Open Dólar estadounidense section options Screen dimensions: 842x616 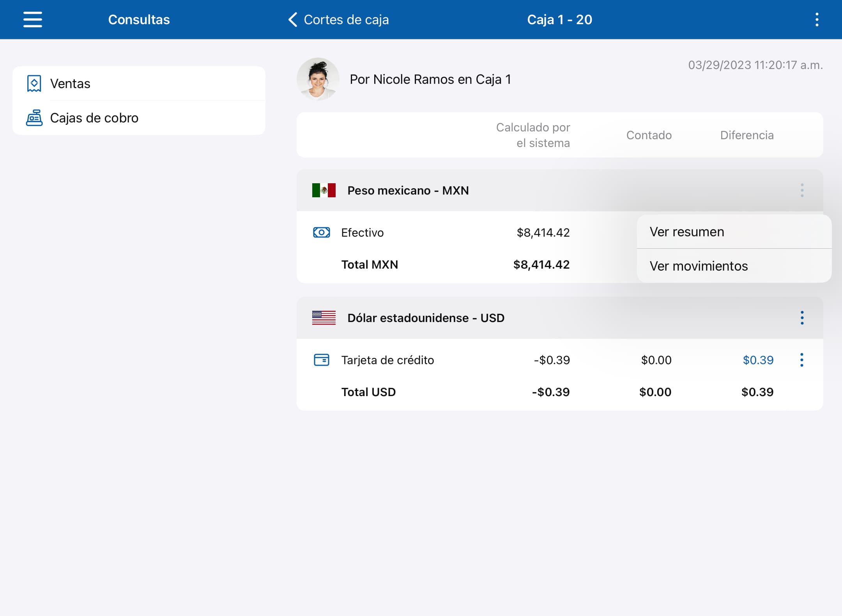click(x=802, y=318)
